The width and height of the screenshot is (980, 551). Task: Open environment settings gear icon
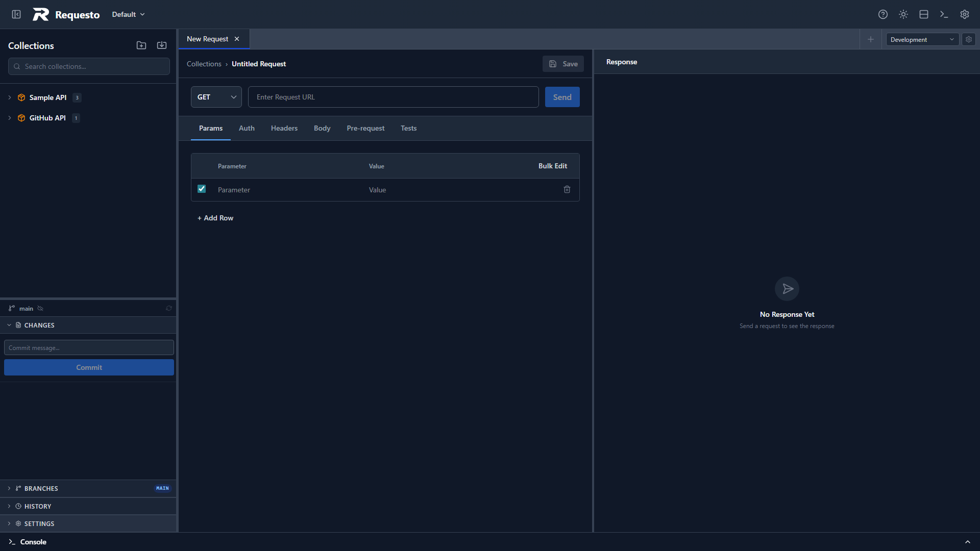(x=969, y=39)
